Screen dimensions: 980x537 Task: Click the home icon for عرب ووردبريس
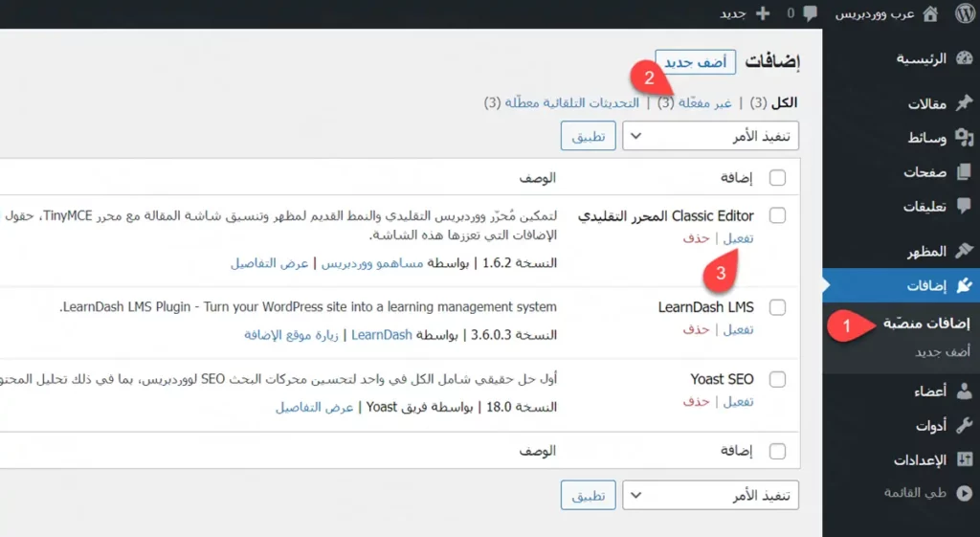coord(930,13)
